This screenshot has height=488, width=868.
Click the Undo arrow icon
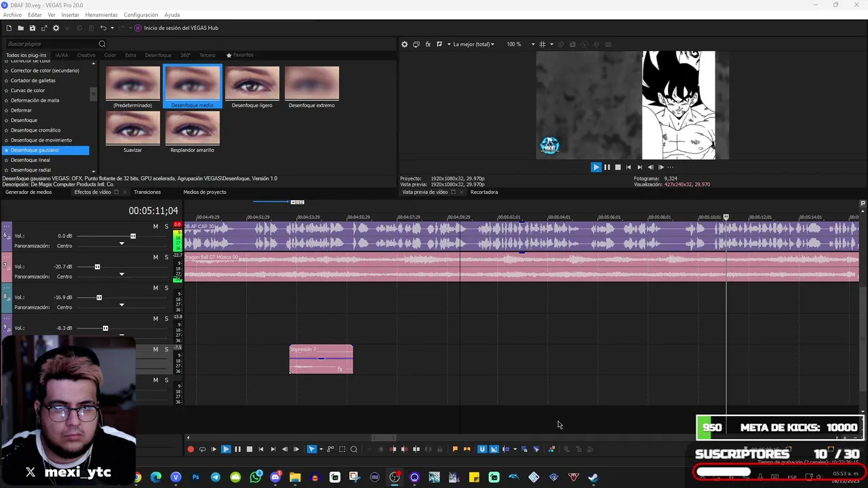click(x=103, y=28)
